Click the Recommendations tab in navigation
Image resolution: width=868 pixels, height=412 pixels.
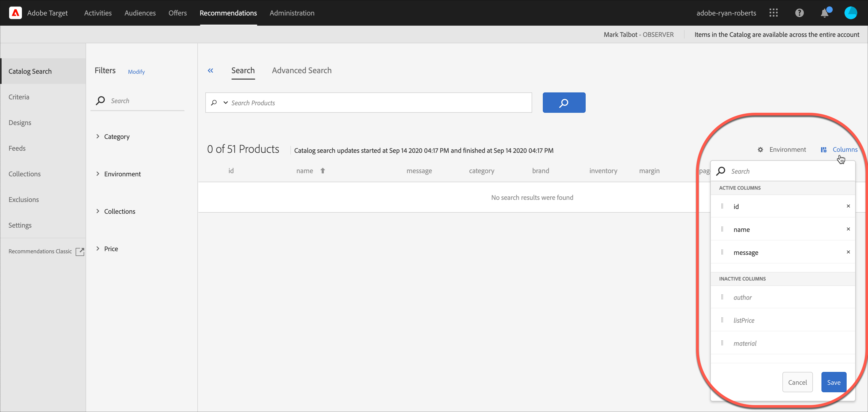pos(228,13)
